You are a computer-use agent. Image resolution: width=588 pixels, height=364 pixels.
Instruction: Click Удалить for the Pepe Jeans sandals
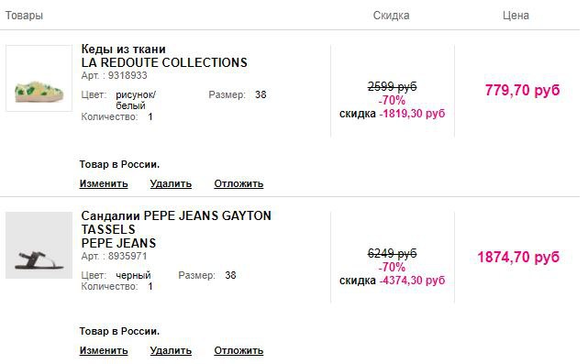(171, 350)
